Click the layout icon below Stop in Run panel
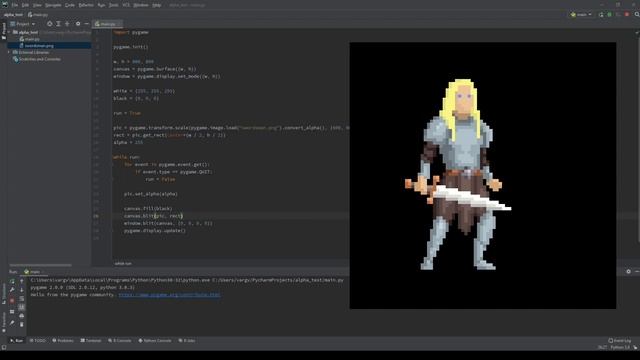Image resolution: width=640 pixels, height=360 pixels. point(12,312)
